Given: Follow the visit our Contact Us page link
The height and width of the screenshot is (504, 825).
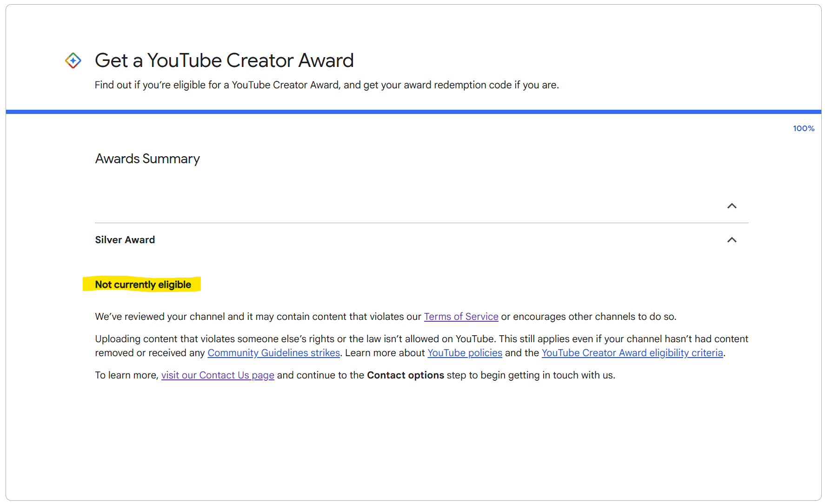Looking at the screenshot, I should pyautogui.click(x=218, y=375).
